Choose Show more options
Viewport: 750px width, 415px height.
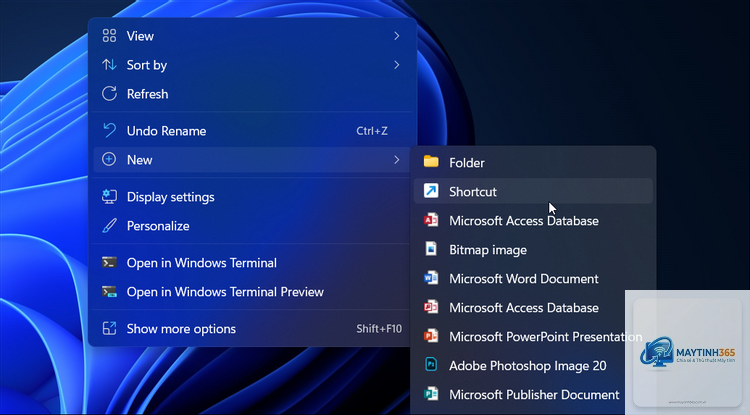[x=252, y=328]
